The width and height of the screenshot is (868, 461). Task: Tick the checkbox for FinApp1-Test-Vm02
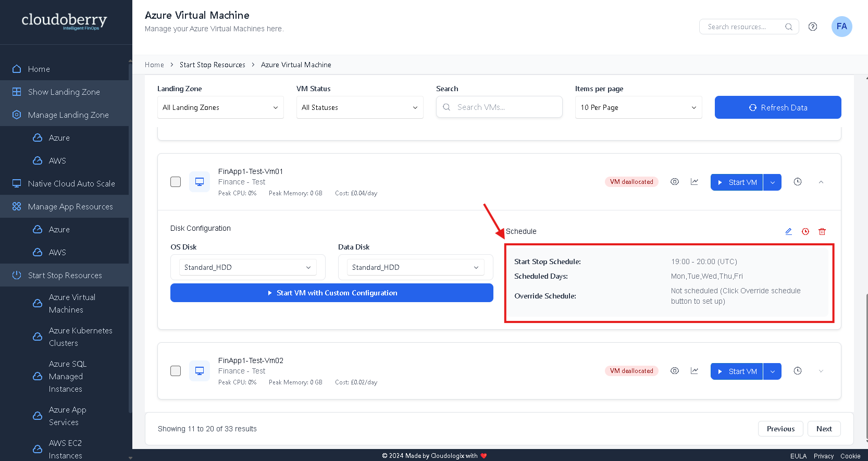tap(176, 371)
